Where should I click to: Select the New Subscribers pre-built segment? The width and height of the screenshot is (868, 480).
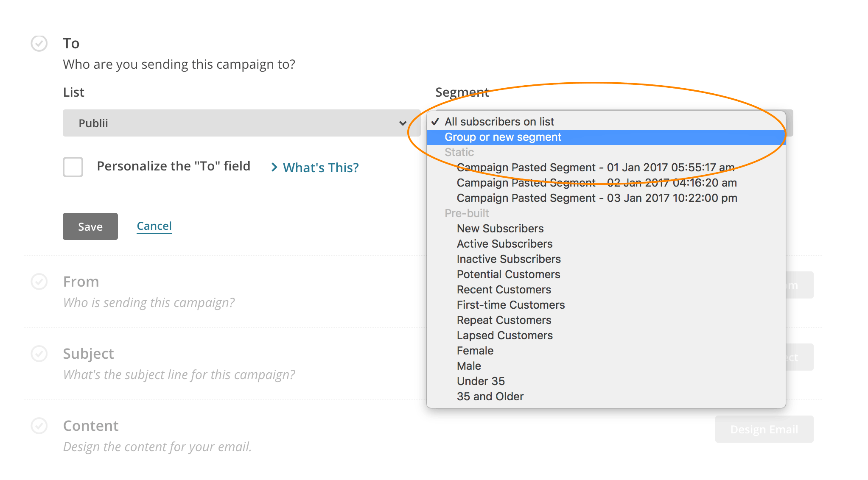(x=500, y=229)
